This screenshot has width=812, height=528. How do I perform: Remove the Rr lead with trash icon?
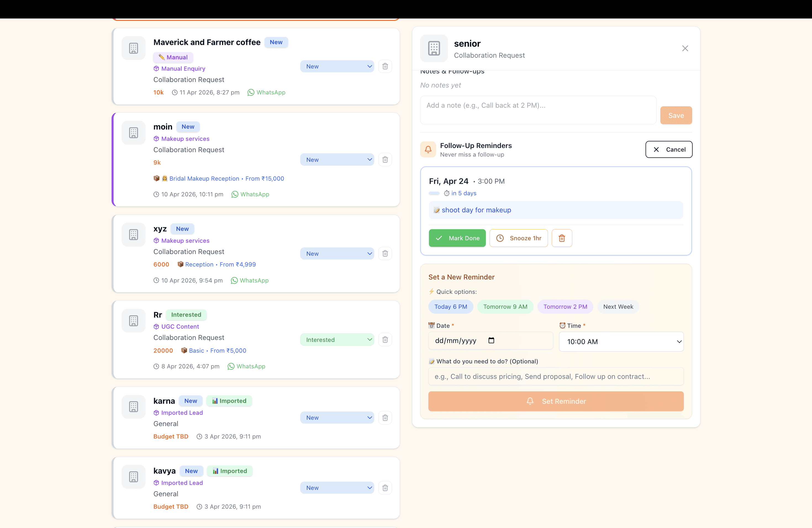click(385, 339)
